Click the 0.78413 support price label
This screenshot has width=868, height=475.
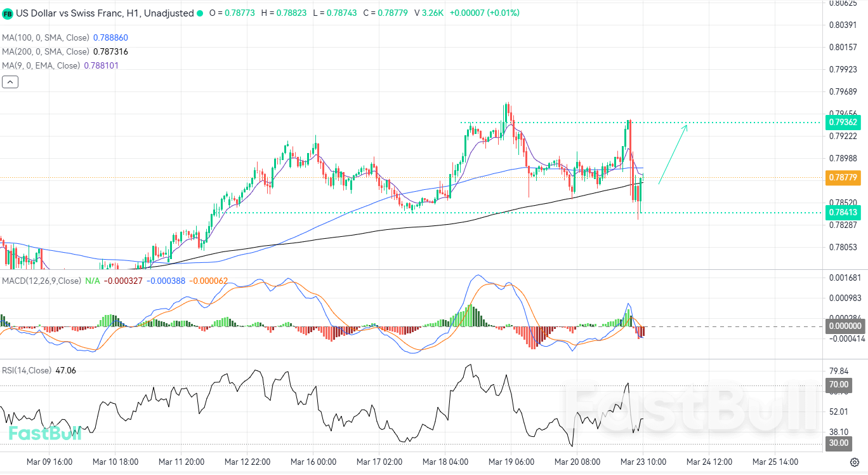click(x=843, y=213)
